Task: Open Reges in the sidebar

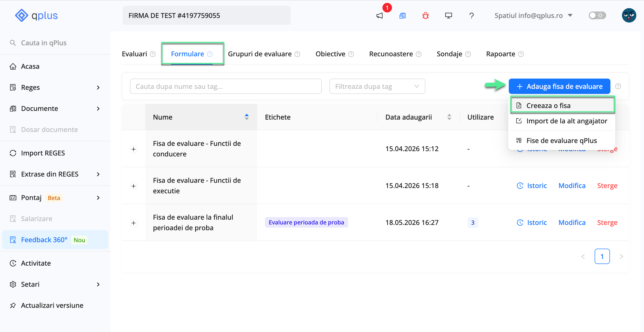Action: (30, 87)
